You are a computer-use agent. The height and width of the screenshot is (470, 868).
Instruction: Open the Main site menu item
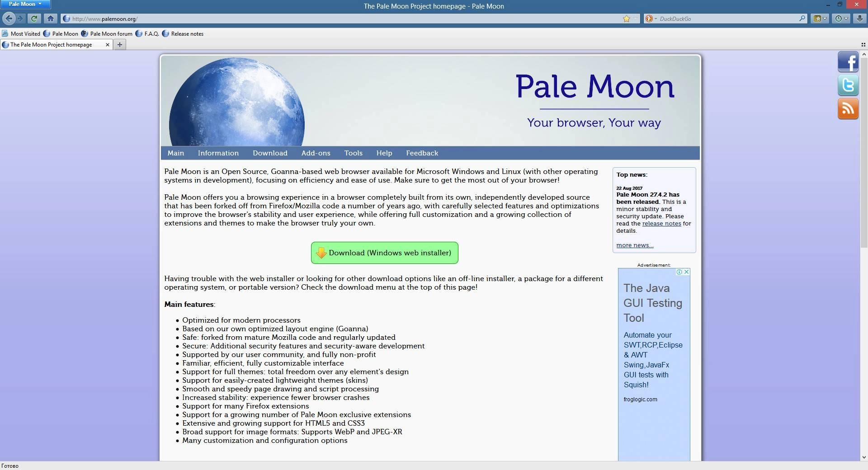tap(176, 153)
